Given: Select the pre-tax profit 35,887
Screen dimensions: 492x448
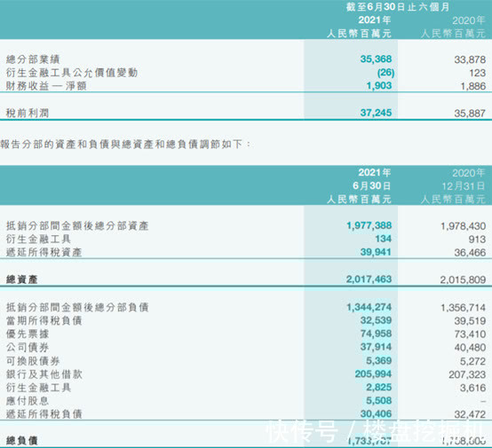Looking at the screenshot, I should click(x=470, y=114).
